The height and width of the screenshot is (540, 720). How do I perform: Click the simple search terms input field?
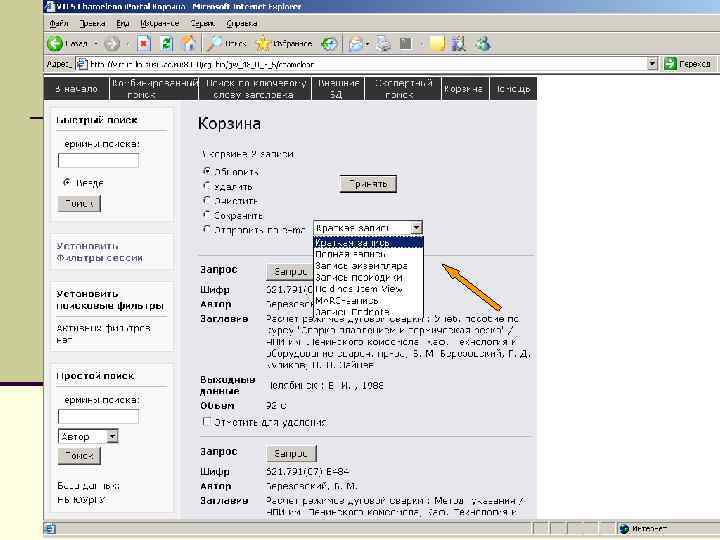[x=98, y=416]
